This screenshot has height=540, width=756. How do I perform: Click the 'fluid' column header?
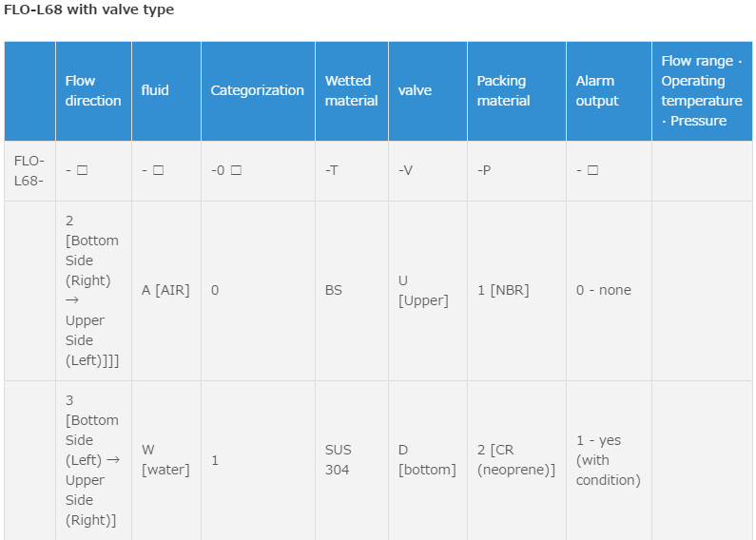tap(155, 91)
